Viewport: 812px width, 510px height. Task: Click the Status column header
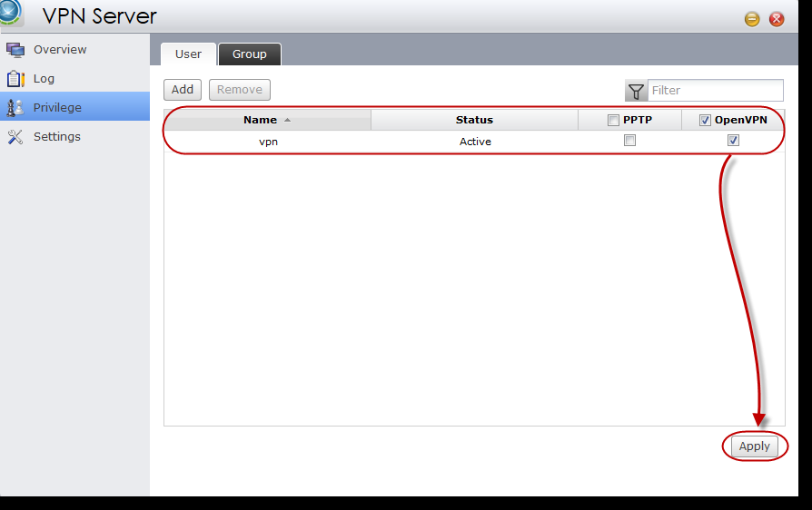tap(474, 120)
